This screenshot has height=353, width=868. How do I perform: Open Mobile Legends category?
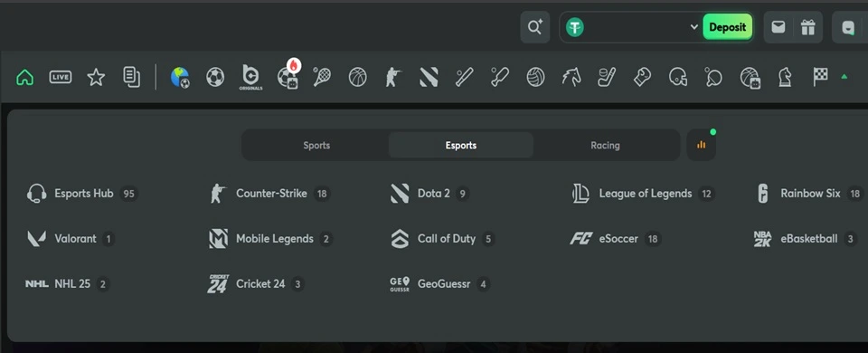tap(270, 239)
